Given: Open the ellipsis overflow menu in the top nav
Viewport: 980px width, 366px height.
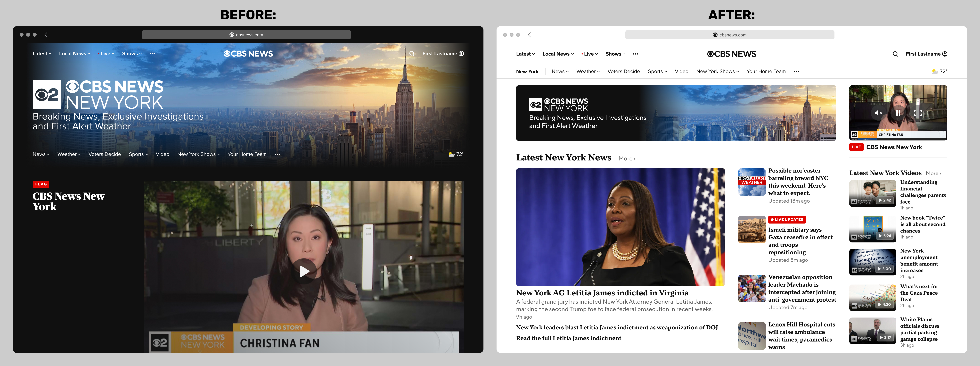Looking at the screenshot, I should 636,54.
